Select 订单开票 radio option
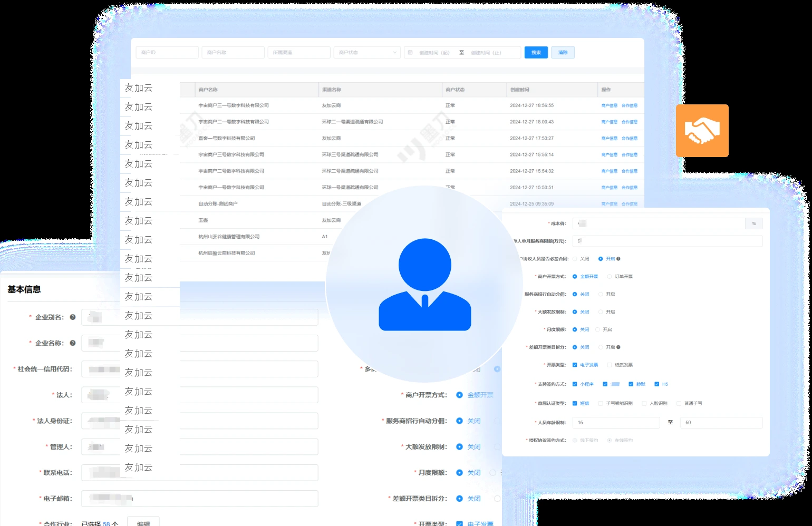The image size is (812, 526). pyautogui.click(x=610, y=277)
